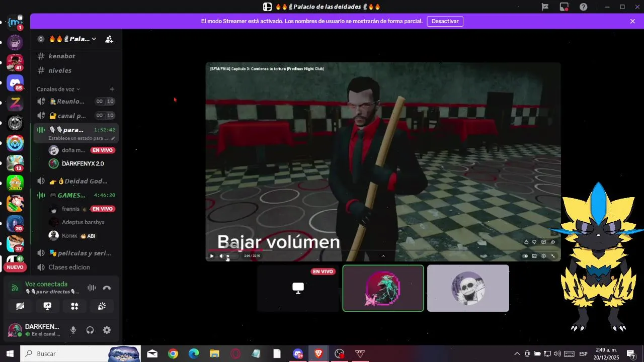Play the video in the stream
Screen dimensions: 644x362
[212, 256]
